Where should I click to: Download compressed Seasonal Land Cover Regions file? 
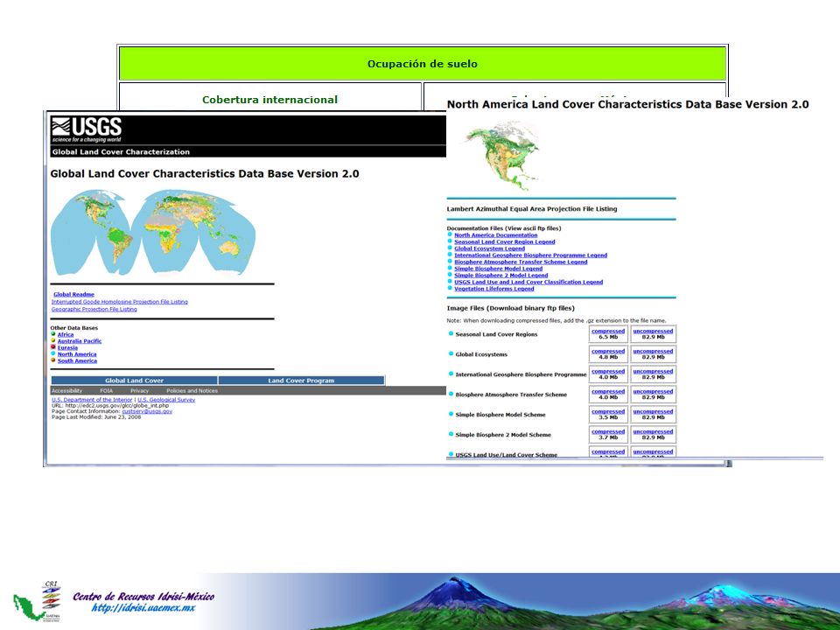[x=608, y=332]
